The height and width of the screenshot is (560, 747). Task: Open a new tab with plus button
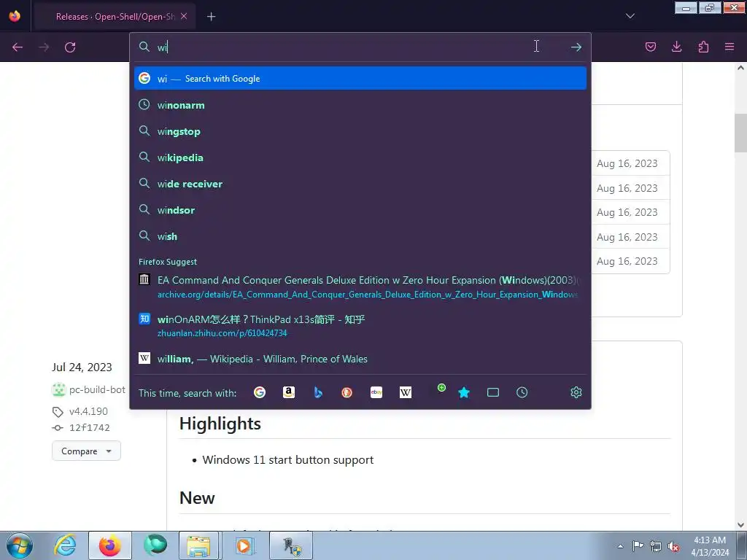(x=211, y=17)
